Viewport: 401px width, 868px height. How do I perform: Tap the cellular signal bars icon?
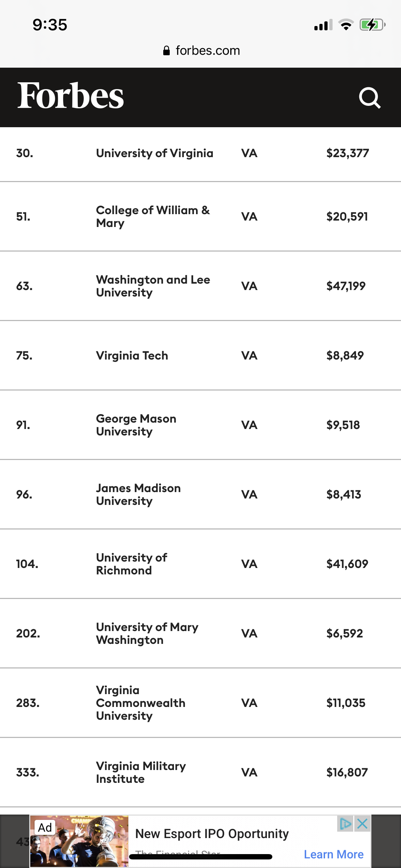pyautogui.click(x=323, y=25)
